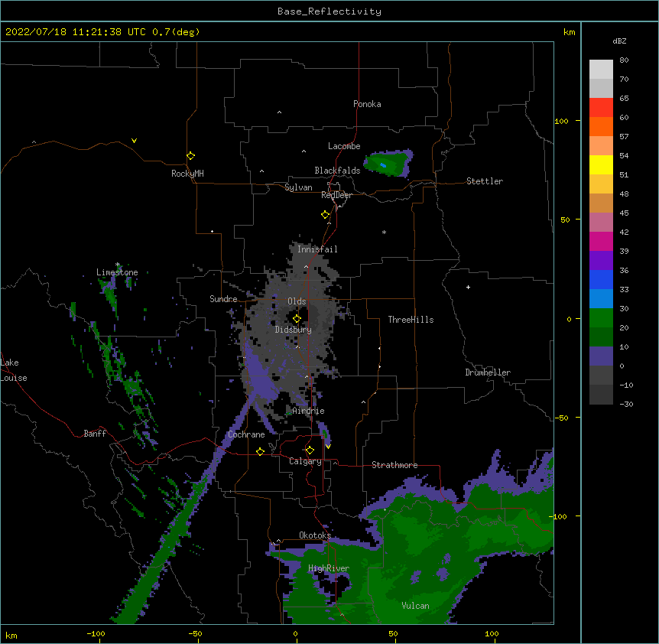Screen dimensions: 659x644
Task: Select the yellow diamond marker above Calgary label
Action: coord(310,450)
